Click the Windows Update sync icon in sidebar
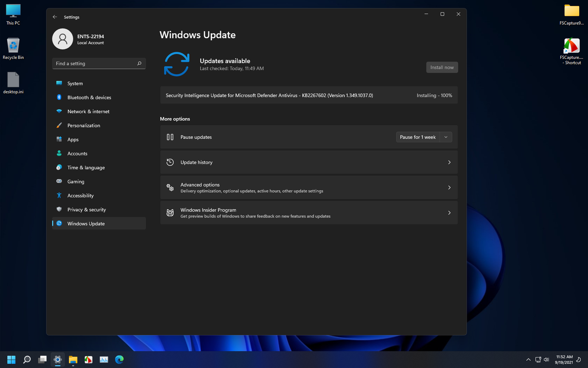Viewport: 588px width, 368px height. (x=59, y=224)
